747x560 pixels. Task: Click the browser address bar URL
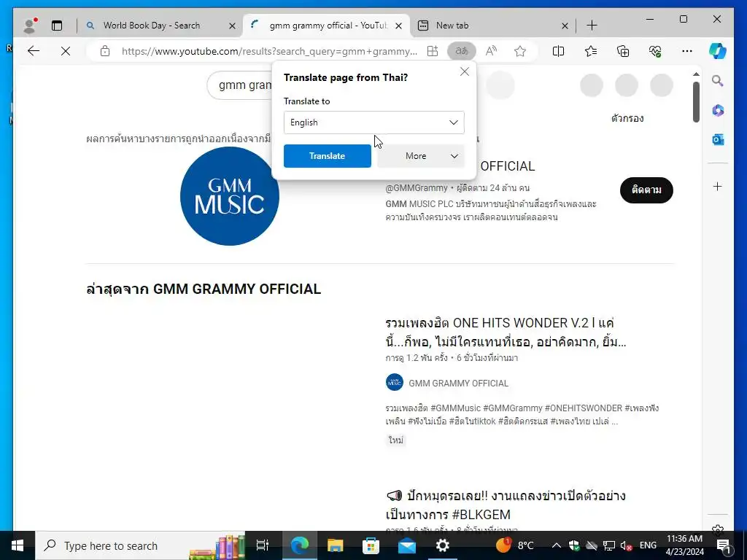click(x=269, y=51)
